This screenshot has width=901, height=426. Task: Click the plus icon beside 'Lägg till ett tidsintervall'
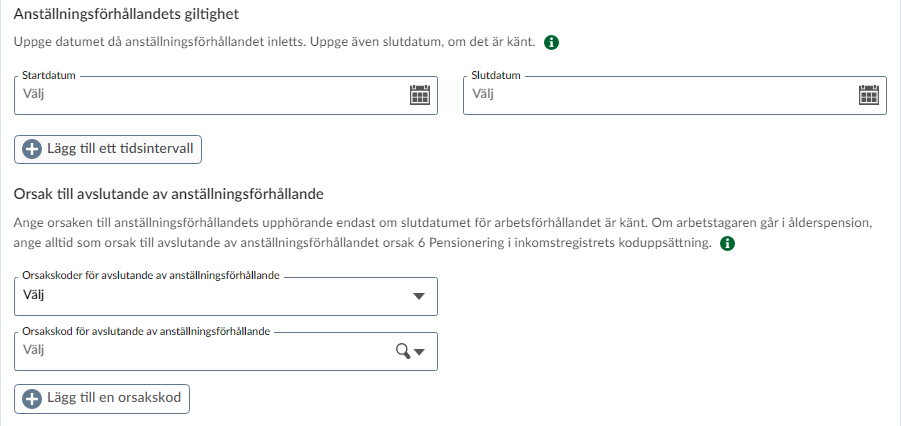pyautogui.click(x=31, y=149)
